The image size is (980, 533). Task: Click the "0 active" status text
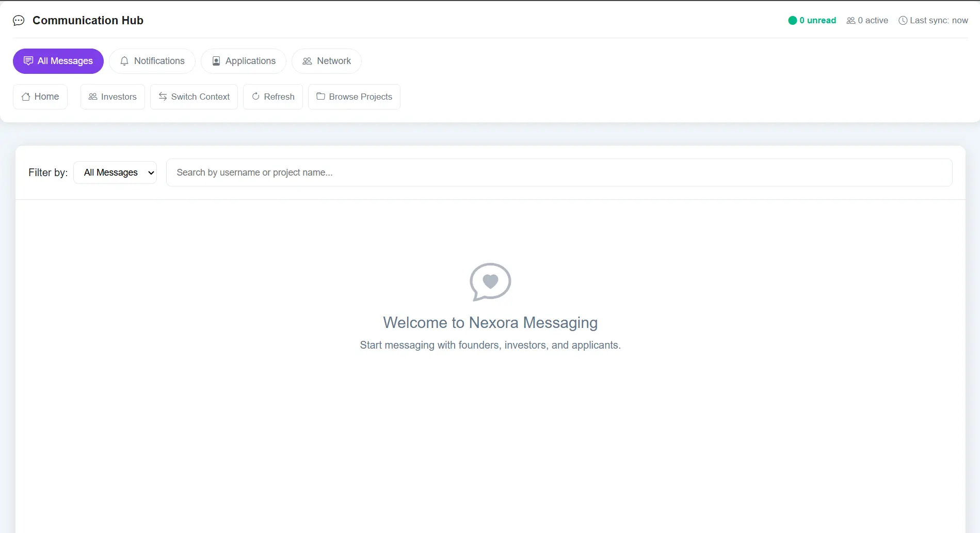click(x=873, y=21)
